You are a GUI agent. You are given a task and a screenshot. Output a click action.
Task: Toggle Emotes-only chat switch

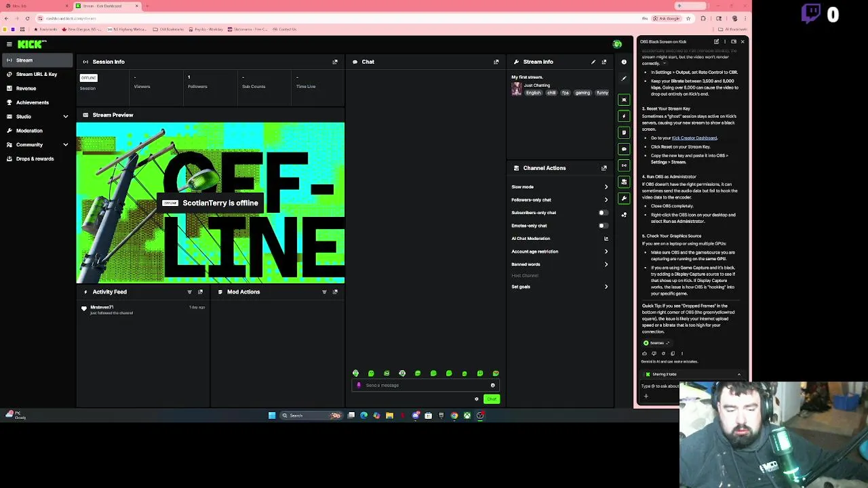(x=602, y=226)
